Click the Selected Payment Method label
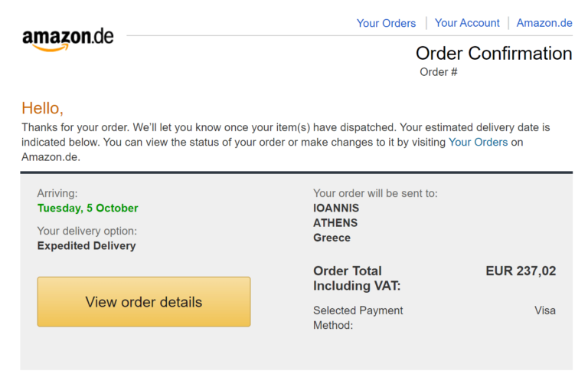The width and height of the screenshot is (588, 381). click(x=358, y=317)
